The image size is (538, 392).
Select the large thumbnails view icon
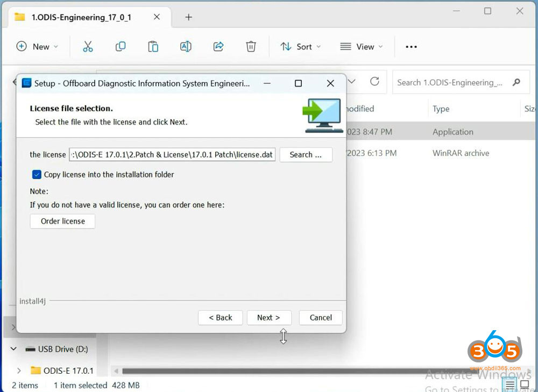click(x=523, y=384)
